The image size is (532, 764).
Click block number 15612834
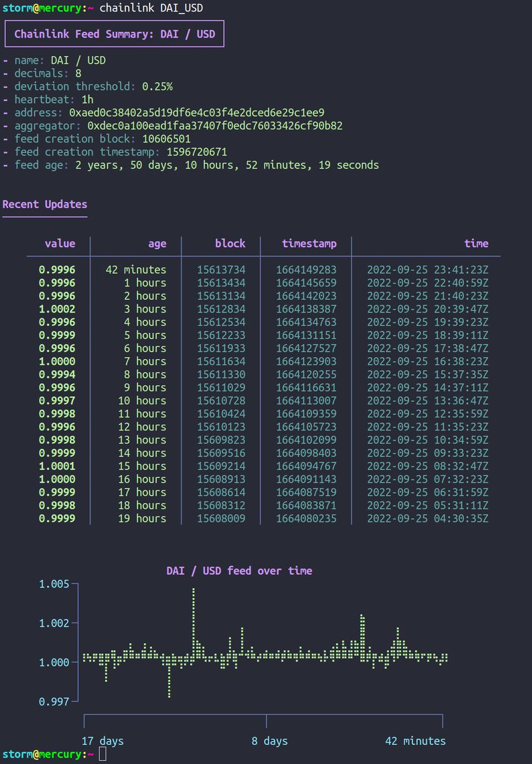pyautogui.click(x=221, y=309)
